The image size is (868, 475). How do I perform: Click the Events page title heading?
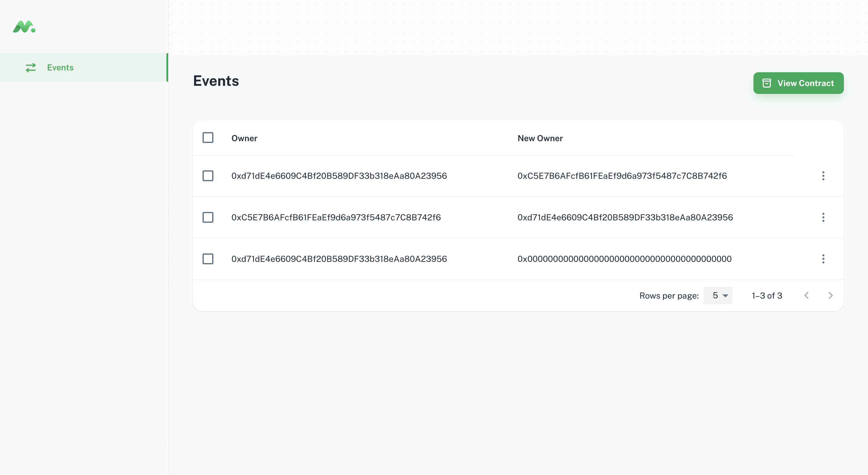pyautogui.click(x=216, y=80)
